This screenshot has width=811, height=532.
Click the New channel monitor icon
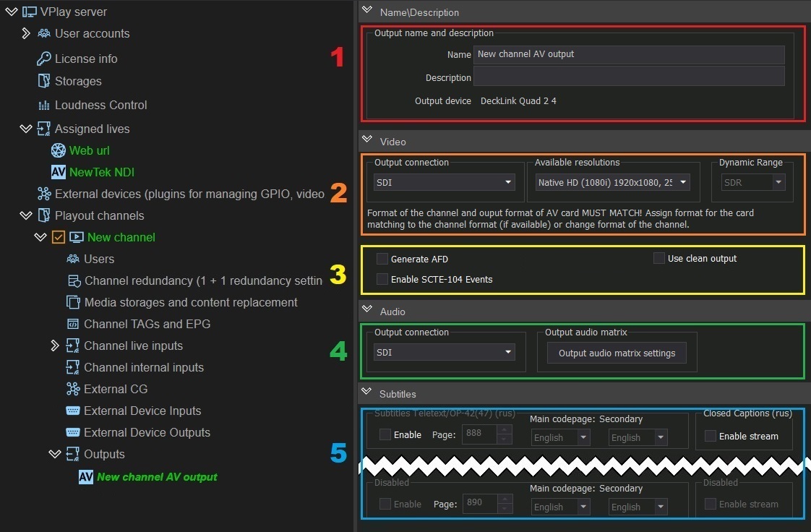77,237
